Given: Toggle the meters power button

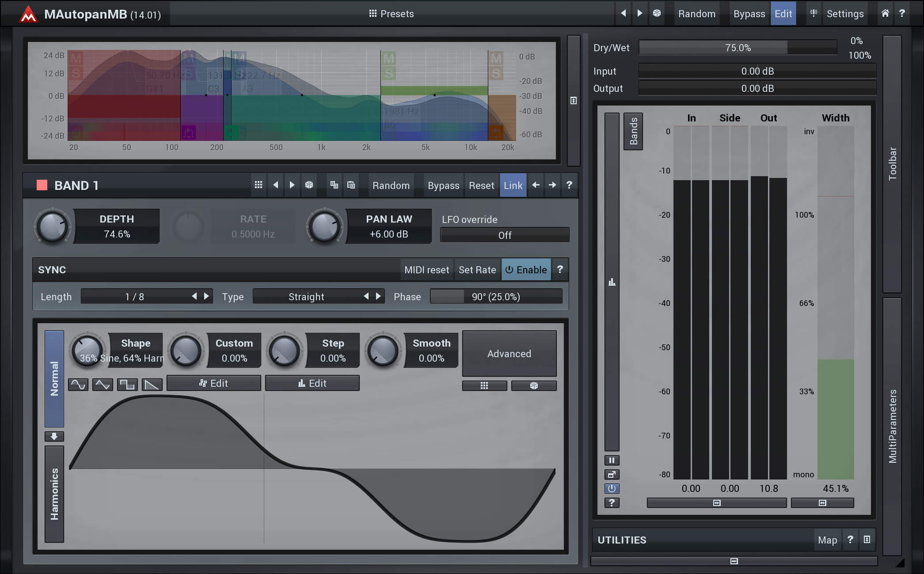Looking at the screenshot, I should [x=612, y=488].
